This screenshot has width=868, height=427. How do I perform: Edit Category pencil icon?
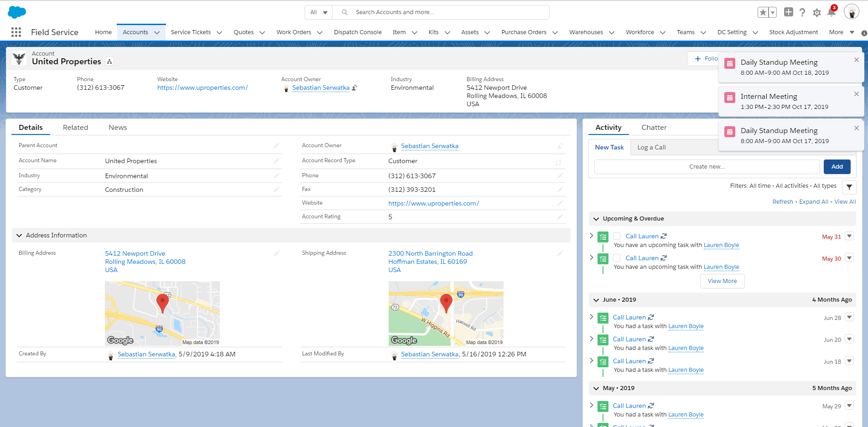pos(276,190)
